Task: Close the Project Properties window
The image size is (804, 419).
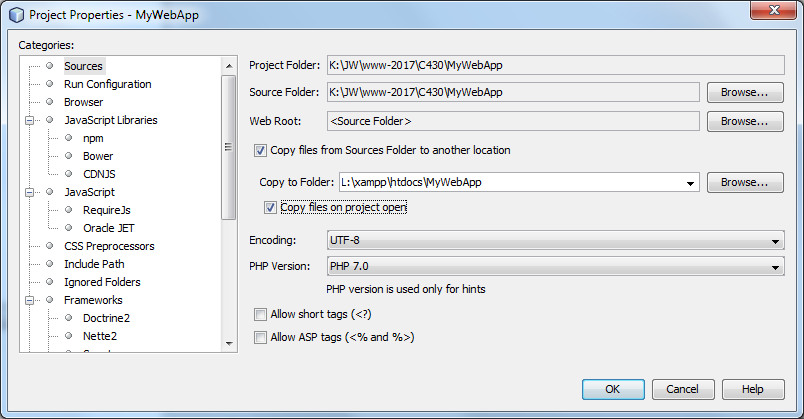Action: [774, 10]
